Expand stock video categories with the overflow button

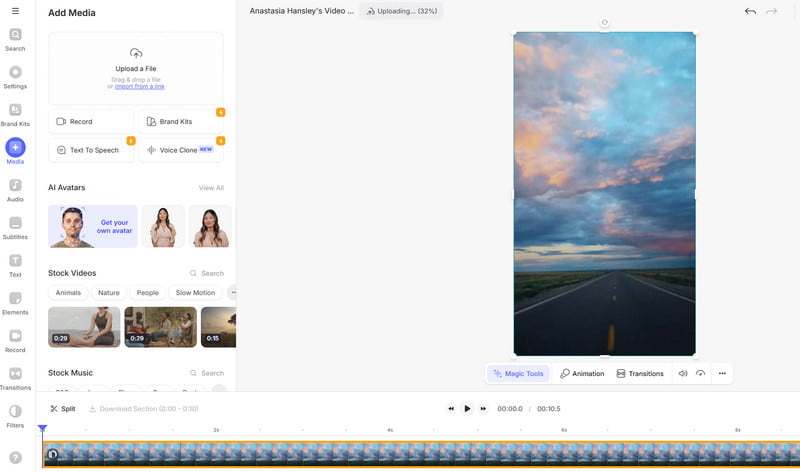pyautogui.click(x=233, y=293)
